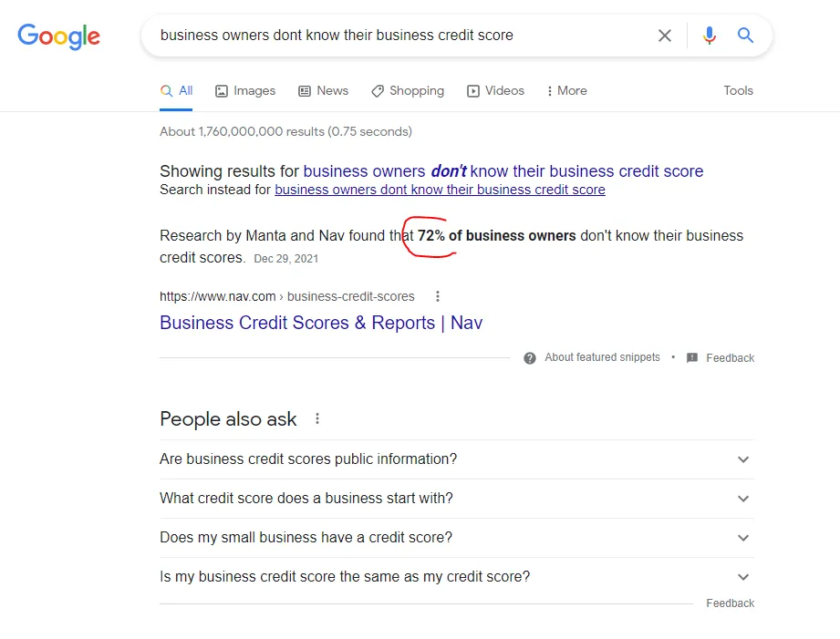840x639 pixels.
Task: Open the search Tools button
Action: pyautogui.click(x=738, y=90)
